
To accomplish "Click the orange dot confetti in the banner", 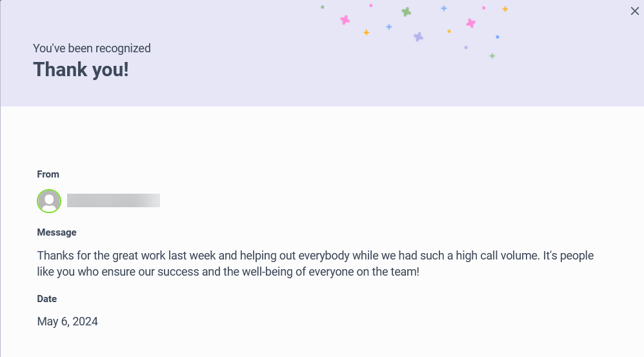I will [x=449, y=31].
